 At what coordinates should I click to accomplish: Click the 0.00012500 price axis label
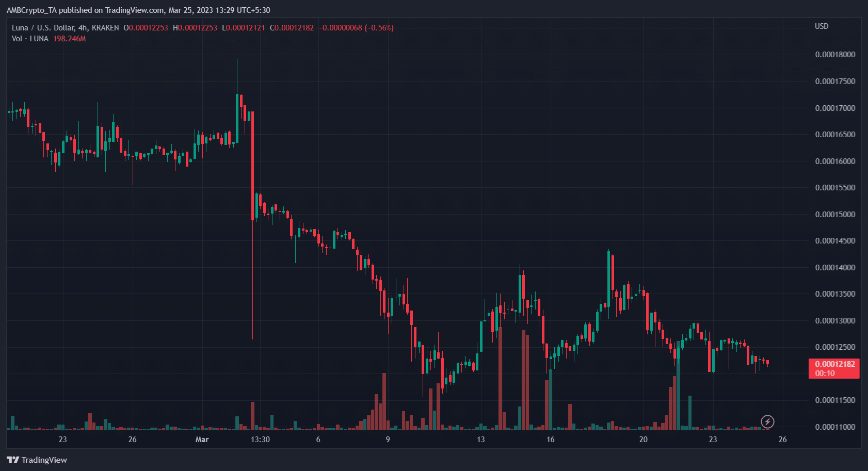[x=835, y=347]
